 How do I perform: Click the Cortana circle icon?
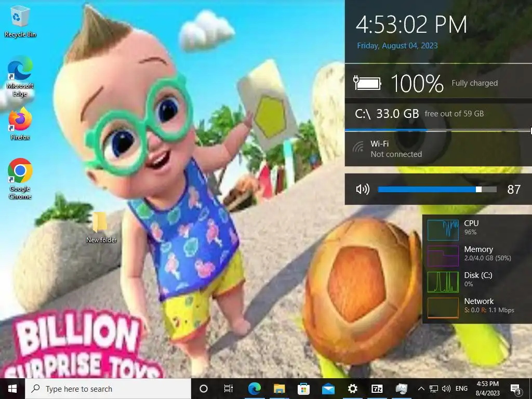204,389
